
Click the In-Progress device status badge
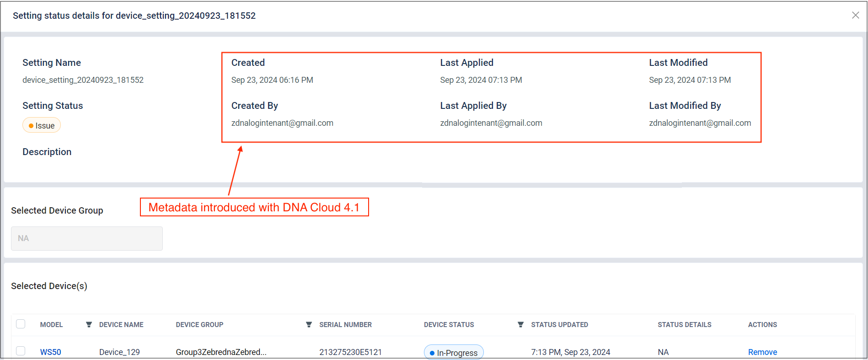(453, 352)
